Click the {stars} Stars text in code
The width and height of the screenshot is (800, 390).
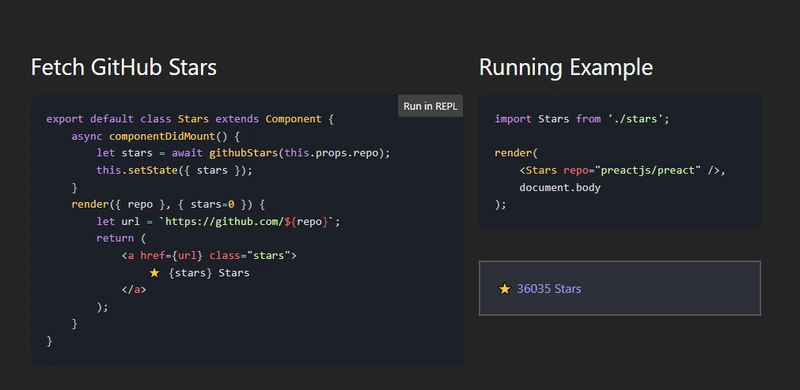(x=209, y=273)
